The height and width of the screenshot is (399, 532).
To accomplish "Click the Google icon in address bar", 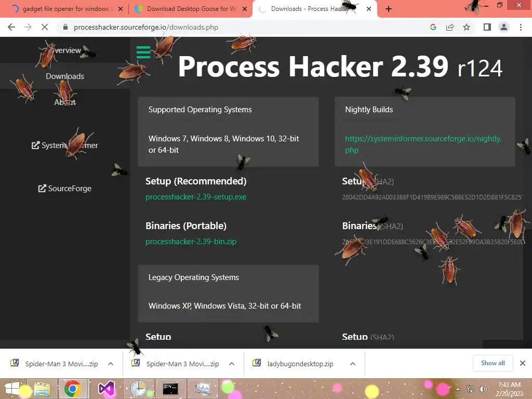I will click(433, 27).
